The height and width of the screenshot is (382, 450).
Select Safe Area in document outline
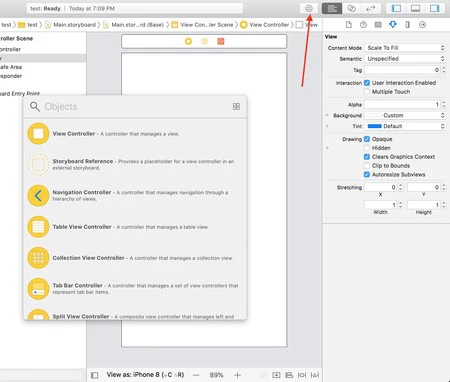click(x=11, y=67)
